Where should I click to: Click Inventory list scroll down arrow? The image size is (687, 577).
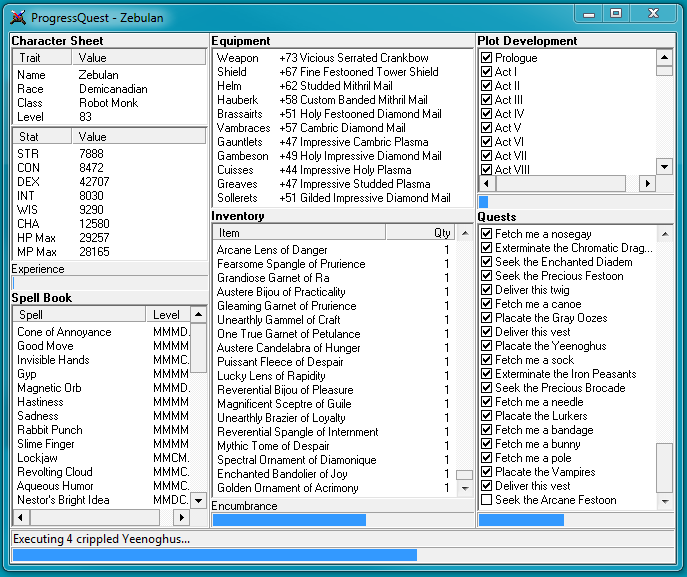pos(465,488)
